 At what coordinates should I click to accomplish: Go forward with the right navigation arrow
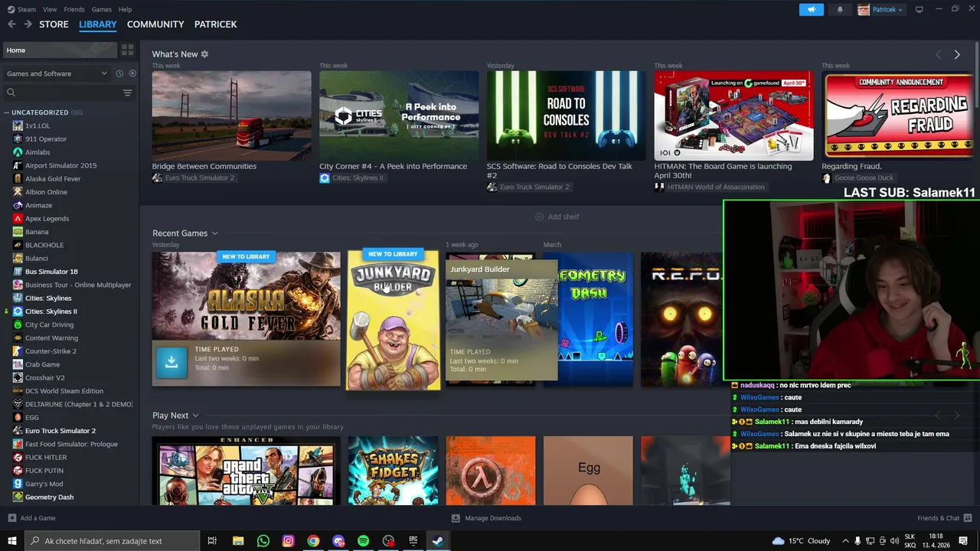pyautogui.click(x=28, y=24)
